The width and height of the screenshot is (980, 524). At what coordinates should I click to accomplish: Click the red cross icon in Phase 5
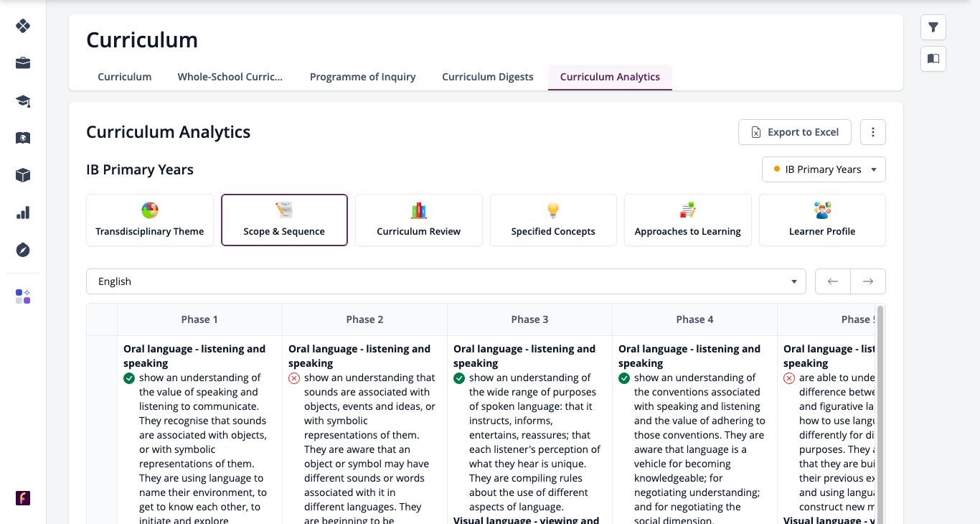[789, 378]
